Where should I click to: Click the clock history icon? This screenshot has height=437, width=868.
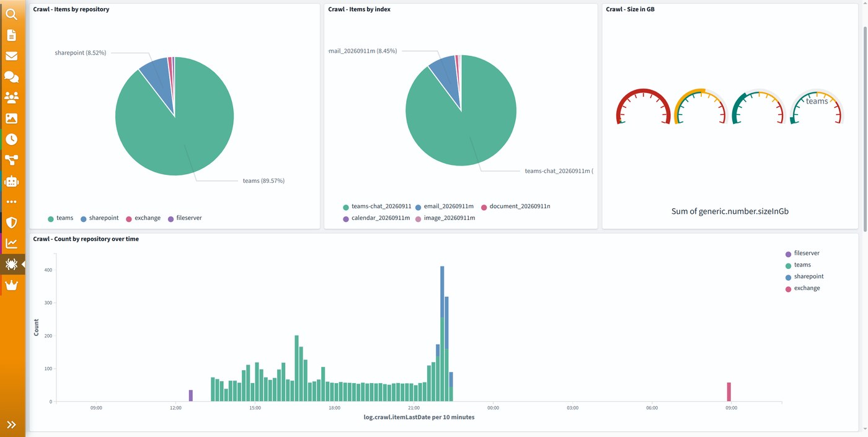click(x=11, y=139)
